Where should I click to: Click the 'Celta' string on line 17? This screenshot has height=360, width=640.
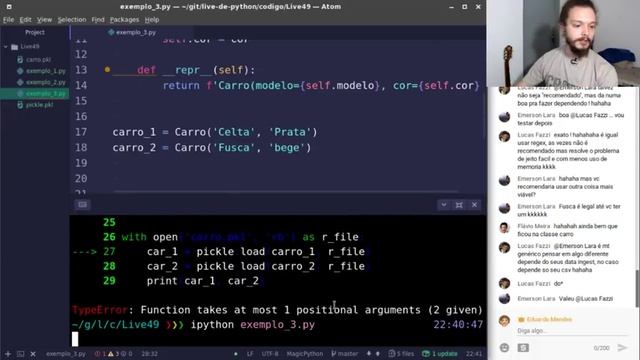233,132
